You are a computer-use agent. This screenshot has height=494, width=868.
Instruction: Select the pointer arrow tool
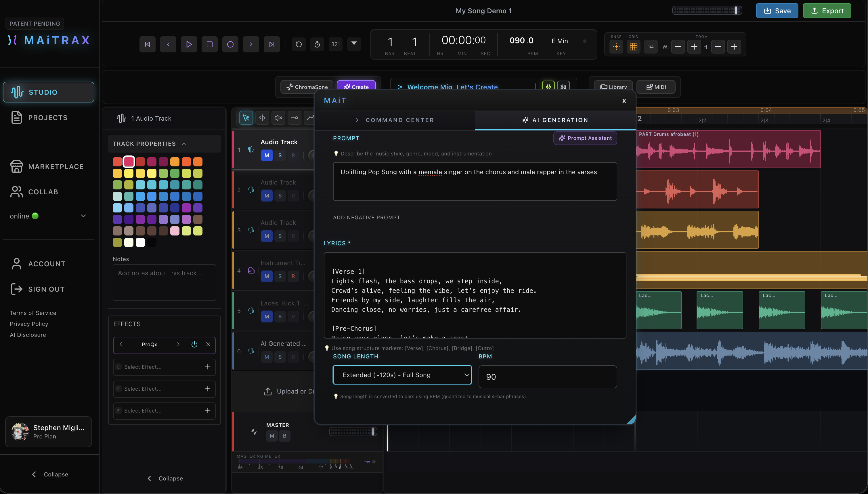pyautogui.click(x=246, y=118)
